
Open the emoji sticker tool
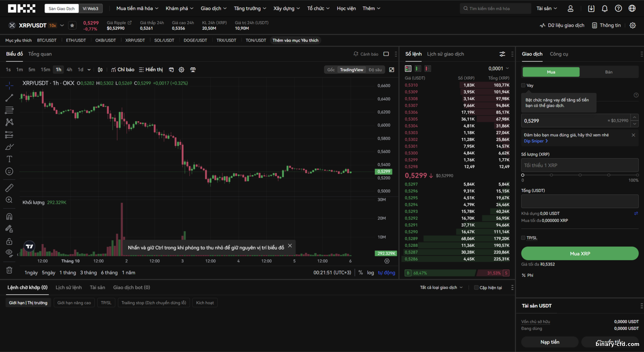pyautogui.click(x=9, y=171)
